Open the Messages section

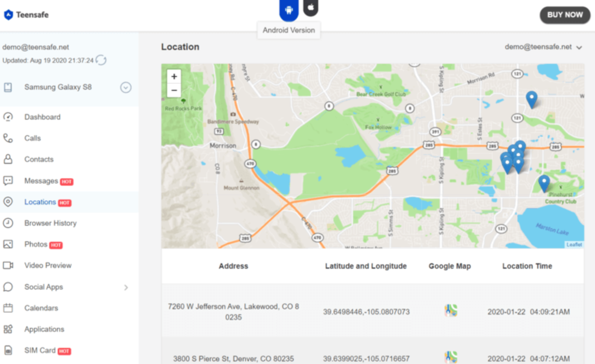41,181
